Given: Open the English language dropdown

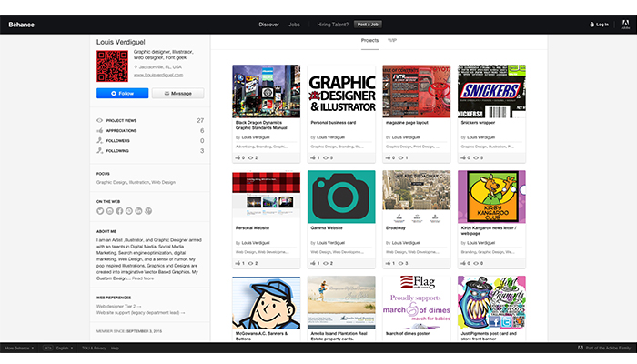Looking at the screenshot, I should coord(65,349).
